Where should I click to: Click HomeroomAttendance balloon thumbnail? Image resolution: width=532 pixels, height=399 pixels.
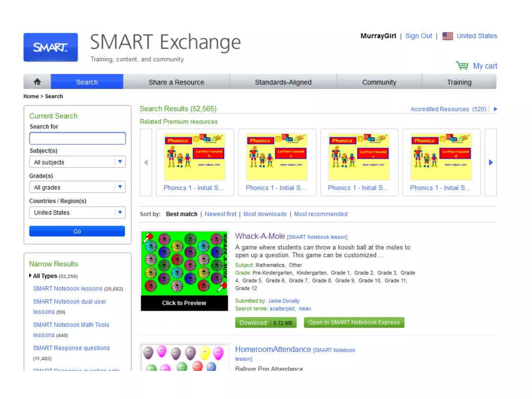184,358
